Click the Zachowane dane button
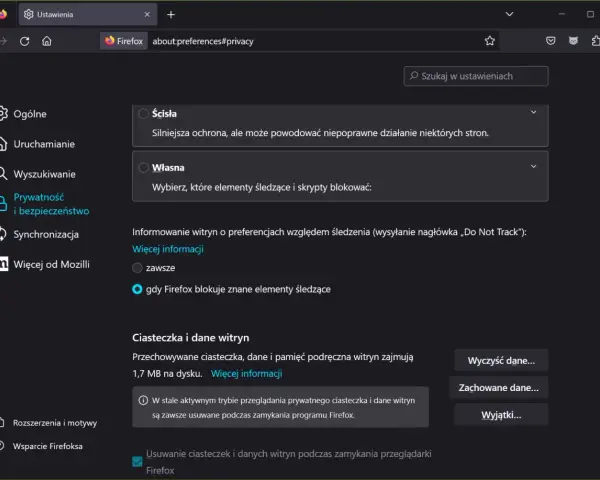This screenshot has height=480, width=600. coord(499,387)
